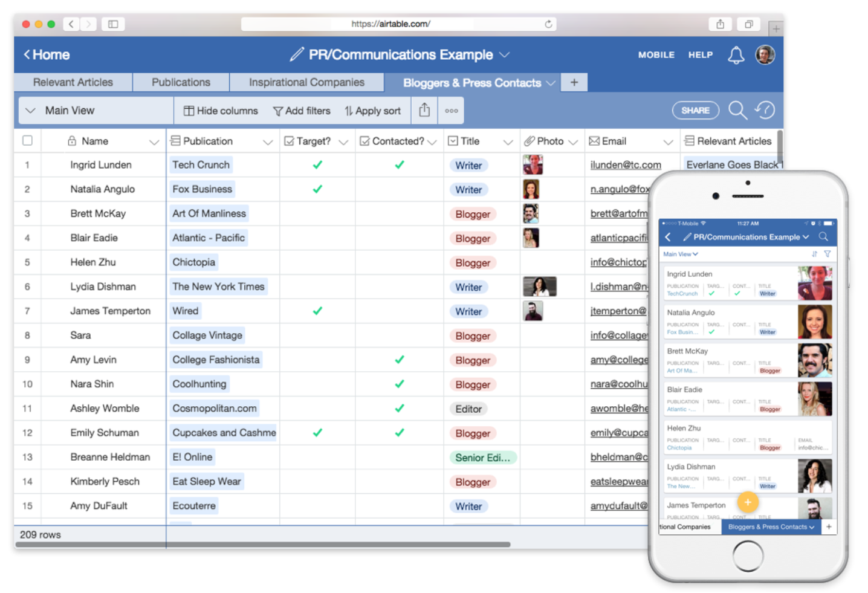868x593 pixels.
Task: Tap plus icon in phone tab bar
Action: coord(829,527)
